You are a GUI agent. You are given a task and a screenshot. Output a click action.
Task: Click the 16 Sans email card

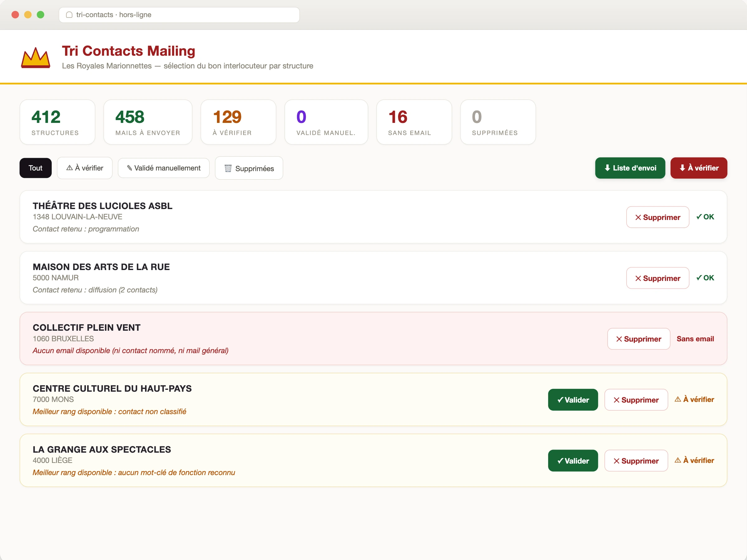pos(414,122)
